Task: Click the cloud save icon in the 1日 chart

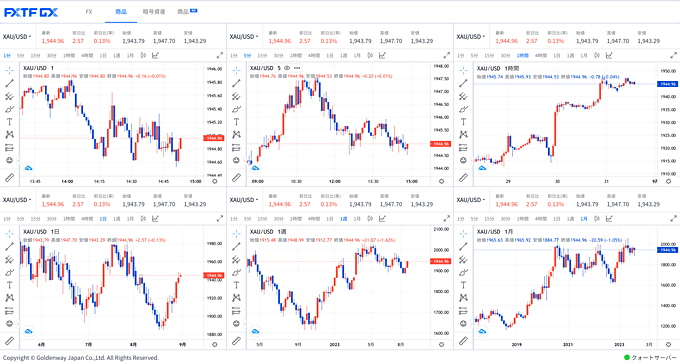Action: [29, 331]
